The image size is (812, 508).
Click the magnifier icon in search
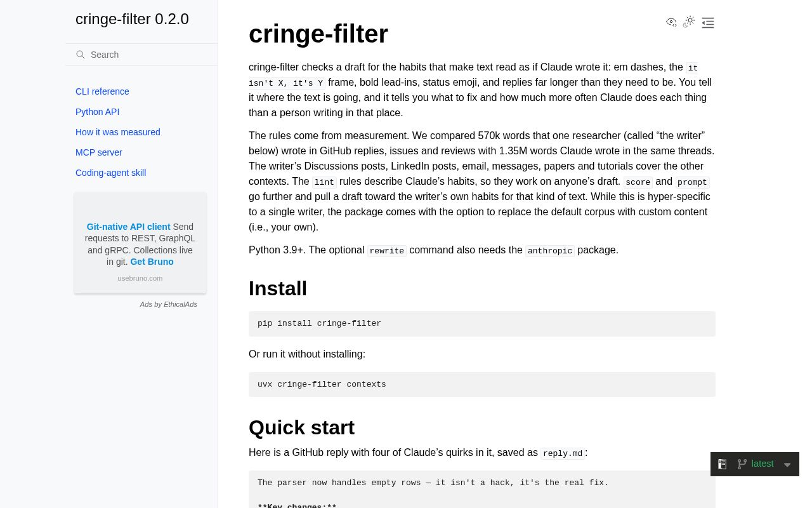[x=81, y=55]
